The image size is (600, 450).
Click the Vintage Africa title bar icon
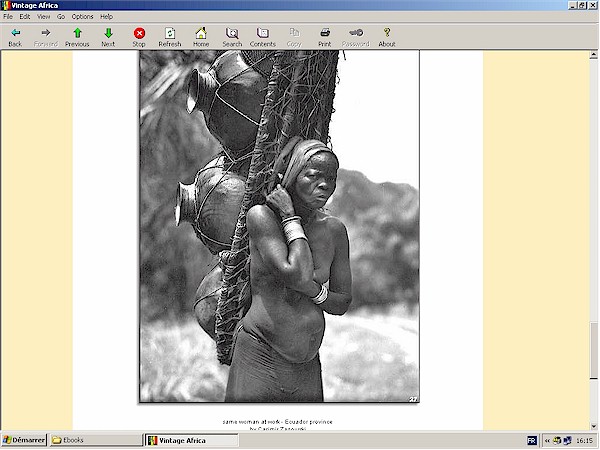pyautogui.click(x=5, y=5)
